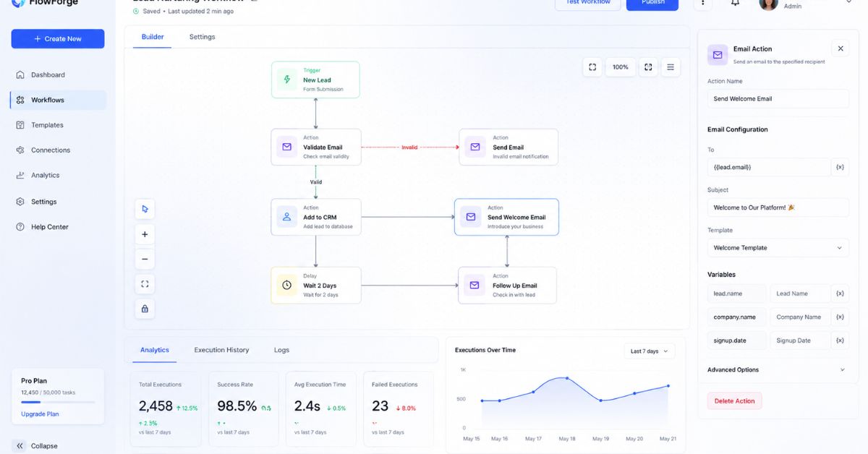Screen dimensions: 868x454
Task: Select the Analytics tab below the canvas
Action: click(155, 350)
